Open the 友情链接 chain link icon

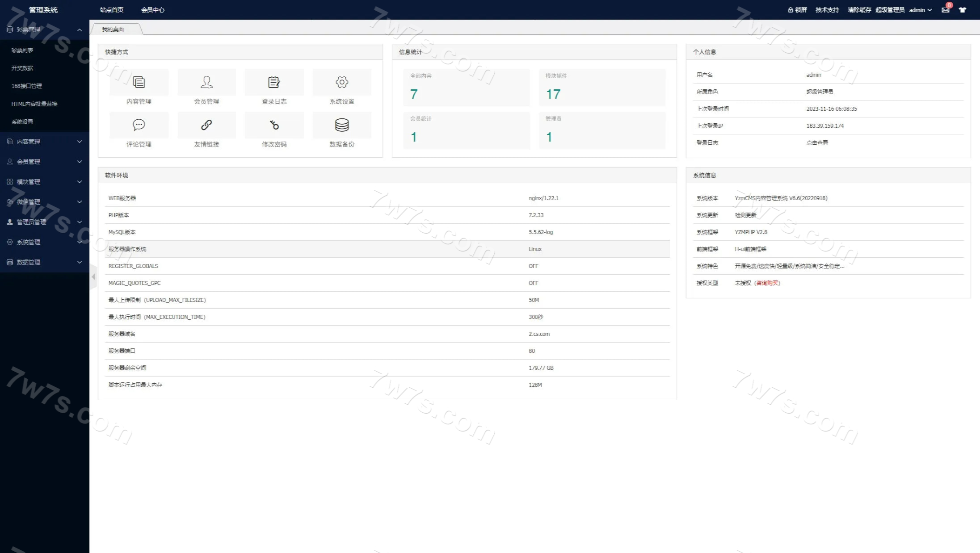[206, 125]
